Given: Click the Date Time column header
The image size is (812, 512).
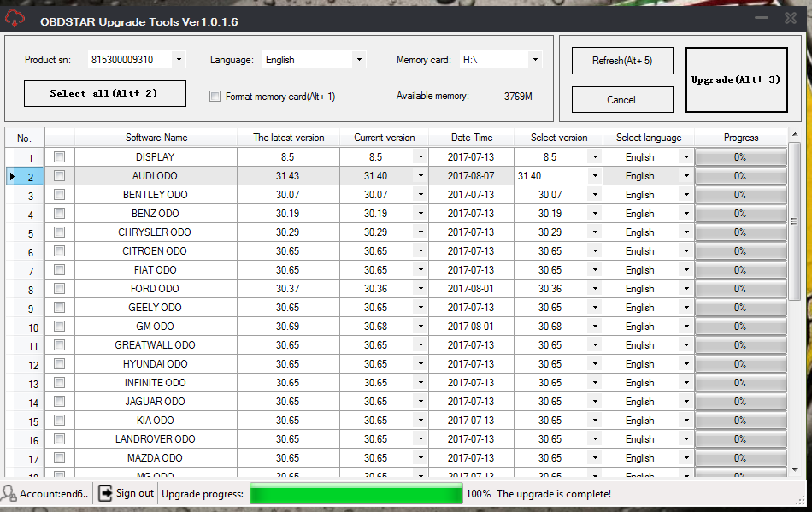Looking at the screenshot, I should click(x=472, y=138).
